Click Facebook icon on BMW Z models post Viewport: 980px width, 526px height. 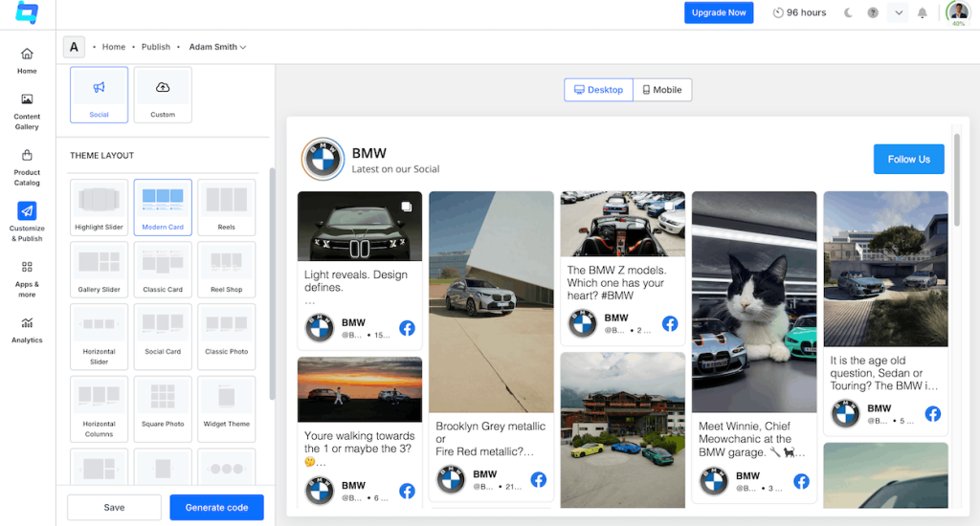(670, 323)
